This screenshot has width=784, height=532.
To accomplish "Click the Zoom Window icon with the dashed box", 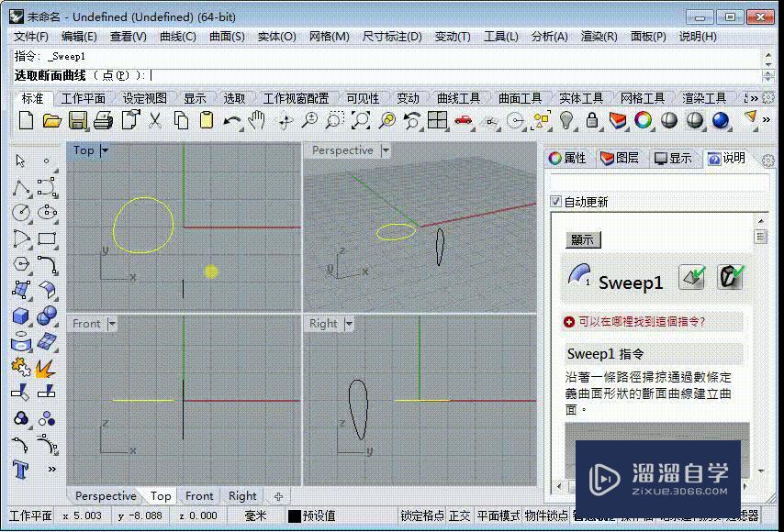I will point(334,120).
